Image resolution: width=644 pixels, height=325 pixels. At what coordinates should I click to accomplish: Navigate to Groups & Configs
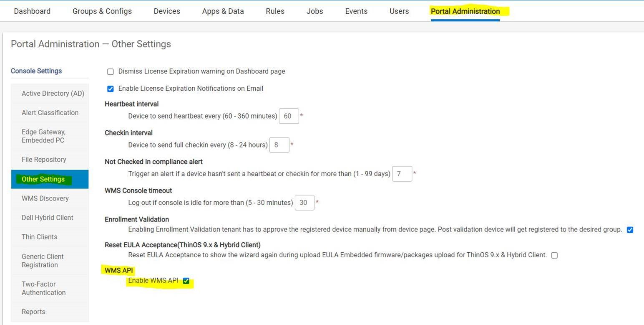[102, 11]
